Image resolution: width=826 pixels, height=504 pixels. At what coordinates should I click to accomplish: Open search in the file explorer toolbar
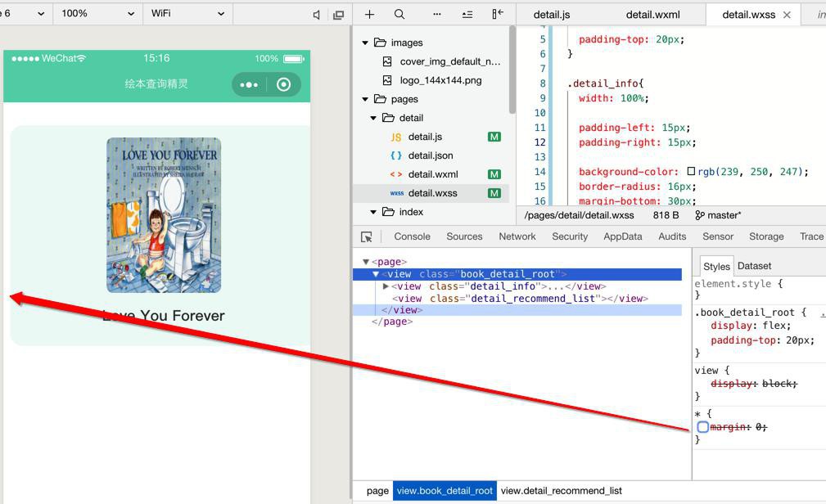click(x=399, y=14)
